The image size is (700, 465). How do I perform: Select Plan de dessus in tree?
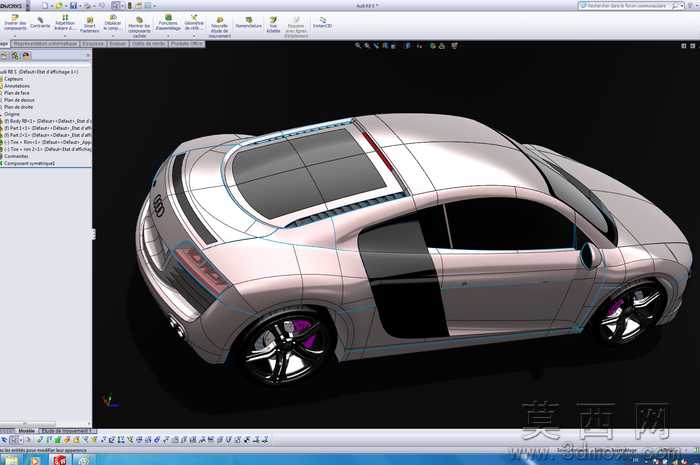pos(19,100)
